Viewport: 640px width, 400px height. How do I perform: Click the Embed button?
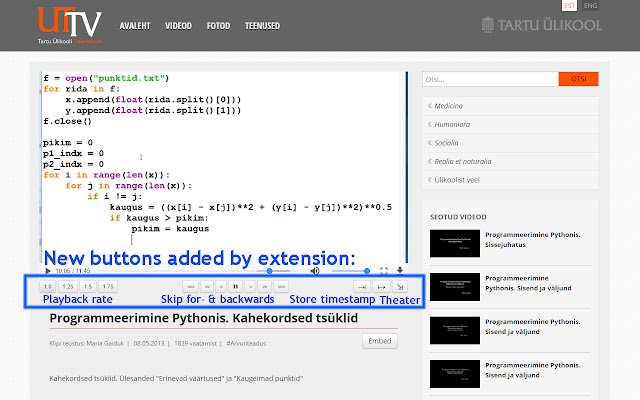click(x=380, y=341)
